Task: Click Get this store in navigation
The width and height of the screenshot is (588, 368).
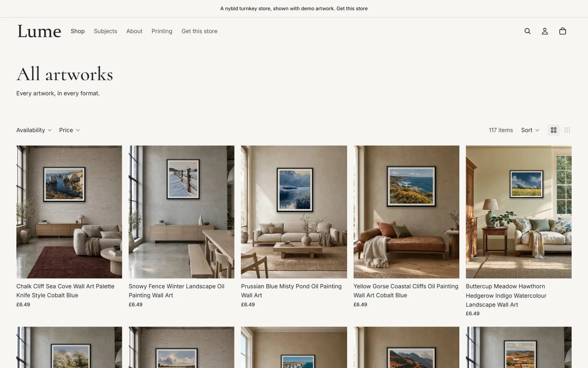Action: tap(199, 31)
